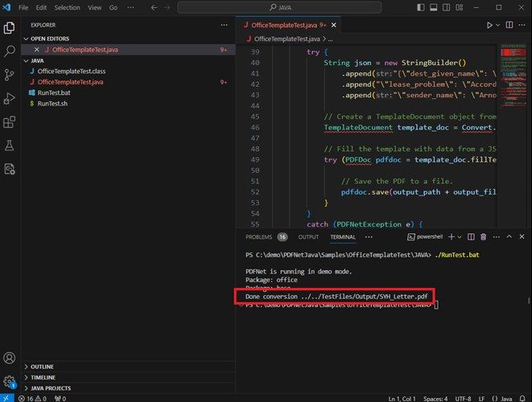
Task: Kill terminal with the trash icon
Action: (x=484, y=237)
